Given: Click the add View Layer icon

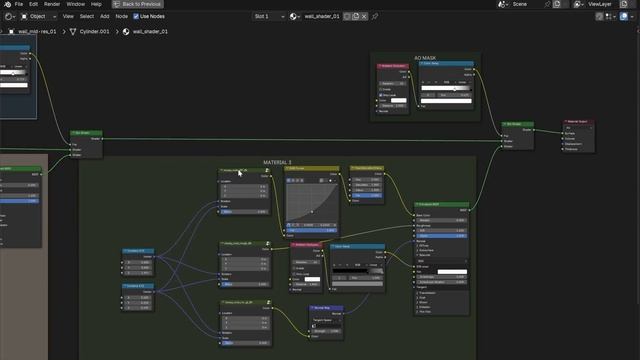Looking at the screenshot, I should point(624,4).
